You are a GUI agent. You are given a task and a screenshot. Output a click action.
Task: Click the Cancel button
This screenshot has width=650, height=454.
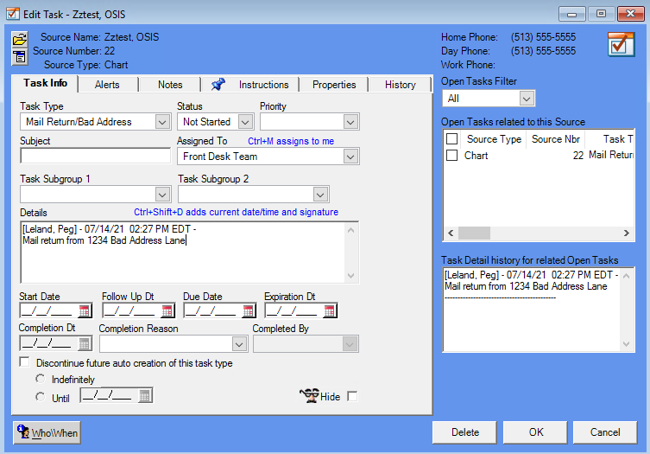coord(605,432)
